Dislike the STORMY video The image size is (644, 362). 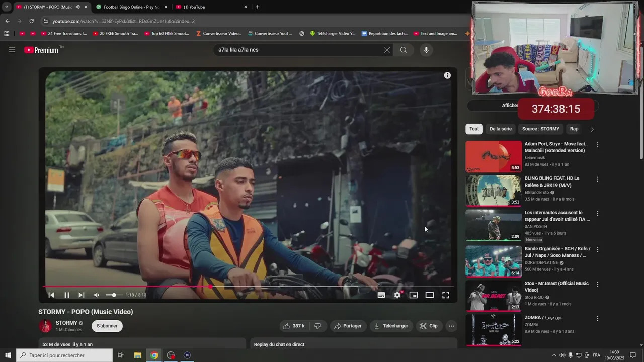tap(317, 326)
